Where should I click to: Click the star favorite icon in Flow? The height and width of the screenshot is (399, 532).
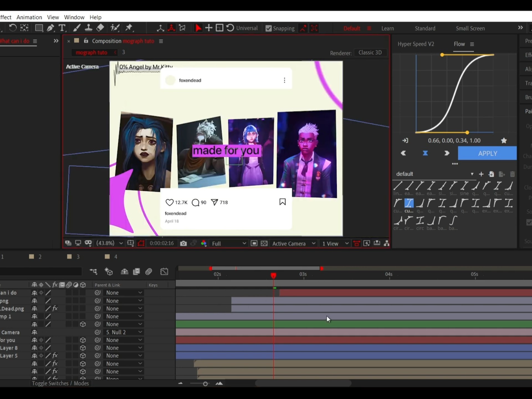(x=504, y=140)
